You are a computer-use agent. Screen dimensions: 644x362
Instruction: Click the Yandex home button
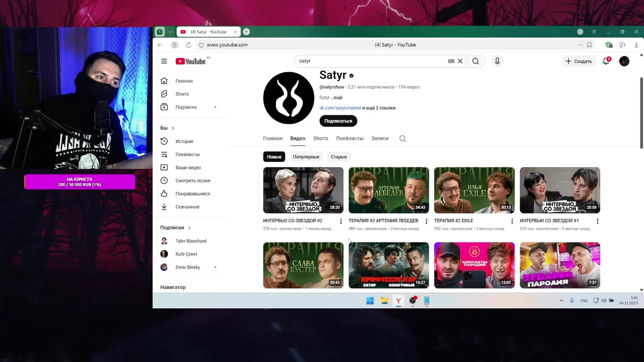[x=175, y=45]
